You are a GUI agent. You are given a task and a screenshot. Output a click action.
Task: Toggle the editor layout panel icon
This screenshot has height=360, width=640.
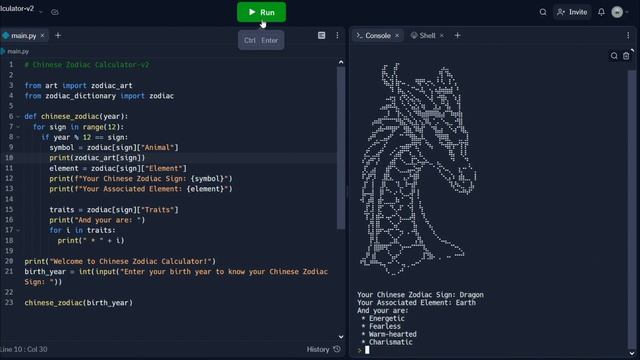point(322,36)
